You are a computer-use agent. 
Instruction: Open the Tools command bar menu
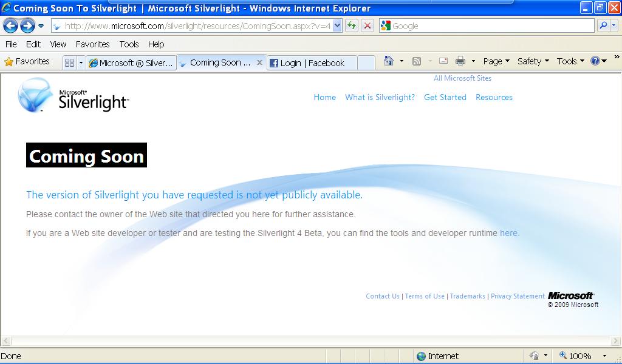tap(570, 61)
